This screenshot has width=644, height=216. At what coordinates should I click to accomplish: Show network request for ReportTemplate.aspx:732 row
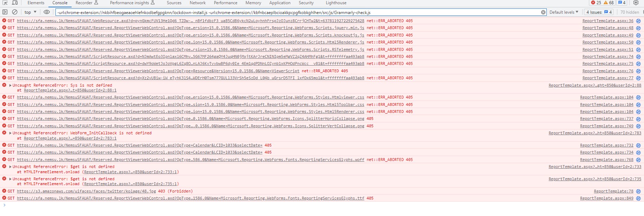tap(638, 145)
